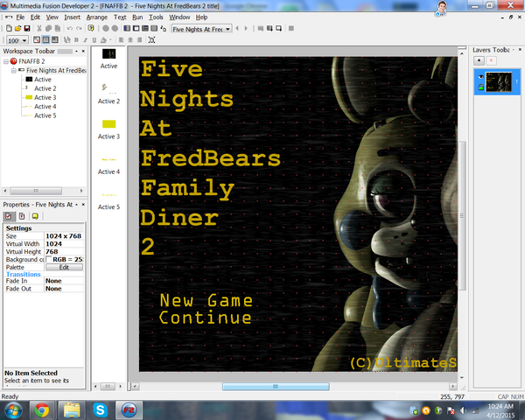Screen dimensions: 525x420
Task: Select the Active 4 object thumbnail
Action: click(108, 160)
